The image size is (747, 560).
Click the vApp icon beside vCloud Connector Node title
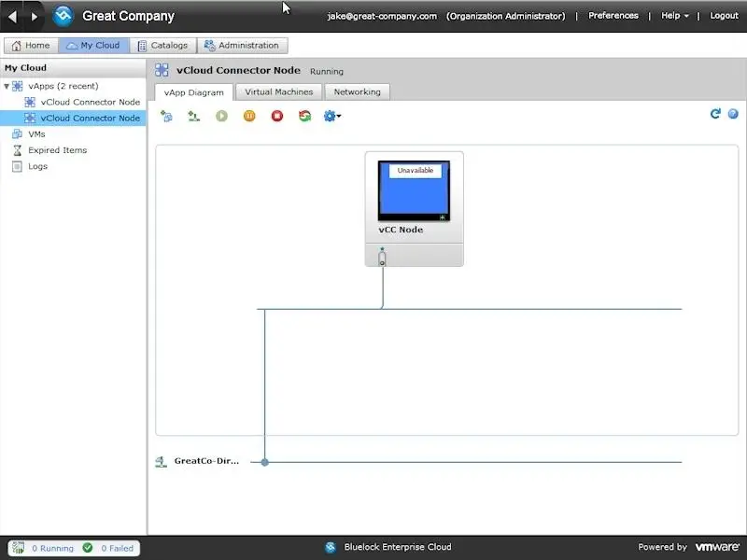coord(162,71)
